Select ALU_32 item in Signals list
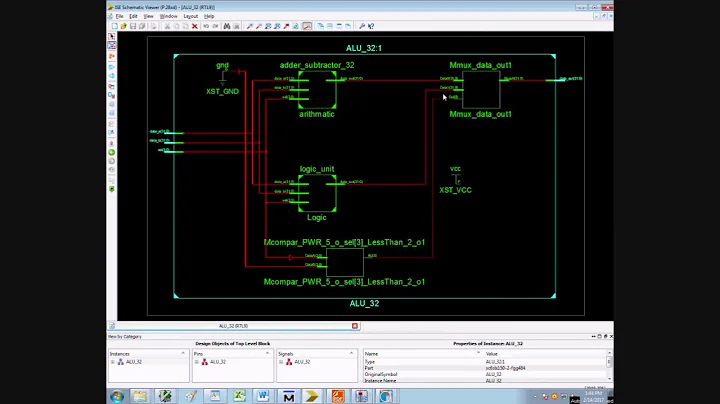Image resolution: width=720 pixels, height=404 pixels. click(x=302, y=362)
